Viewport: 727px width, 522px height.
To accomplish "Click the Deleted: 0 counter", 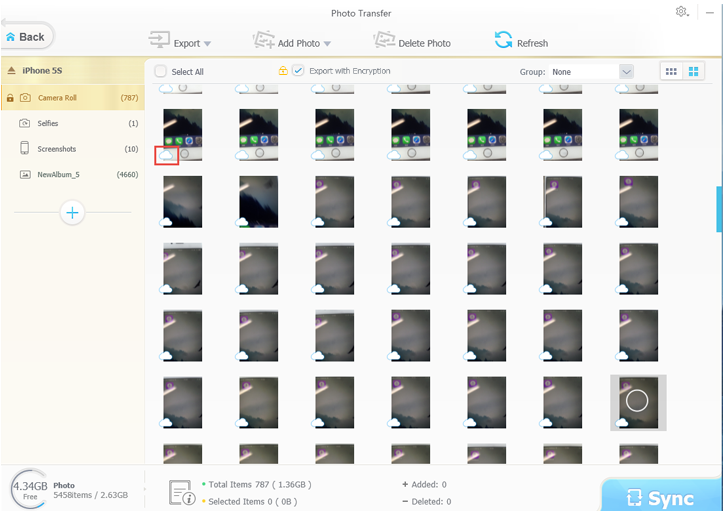I will tap(427, 502).
